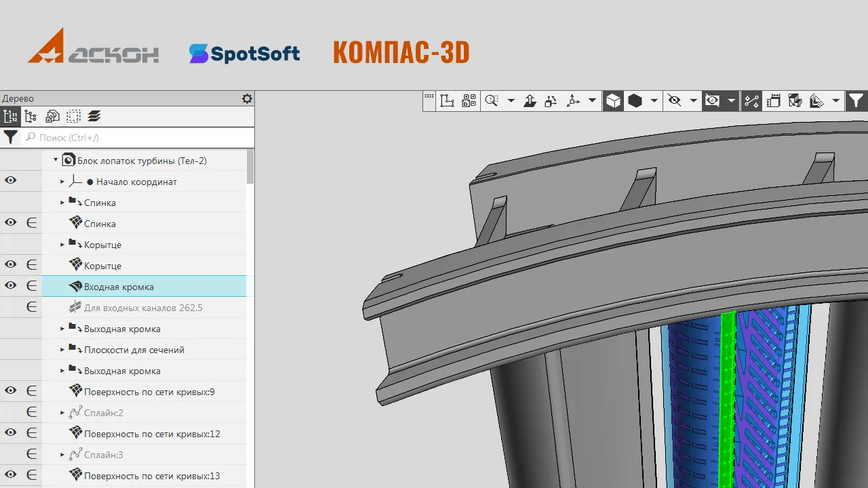Expand the Плоскости для сечений folder

pos(62,350)
